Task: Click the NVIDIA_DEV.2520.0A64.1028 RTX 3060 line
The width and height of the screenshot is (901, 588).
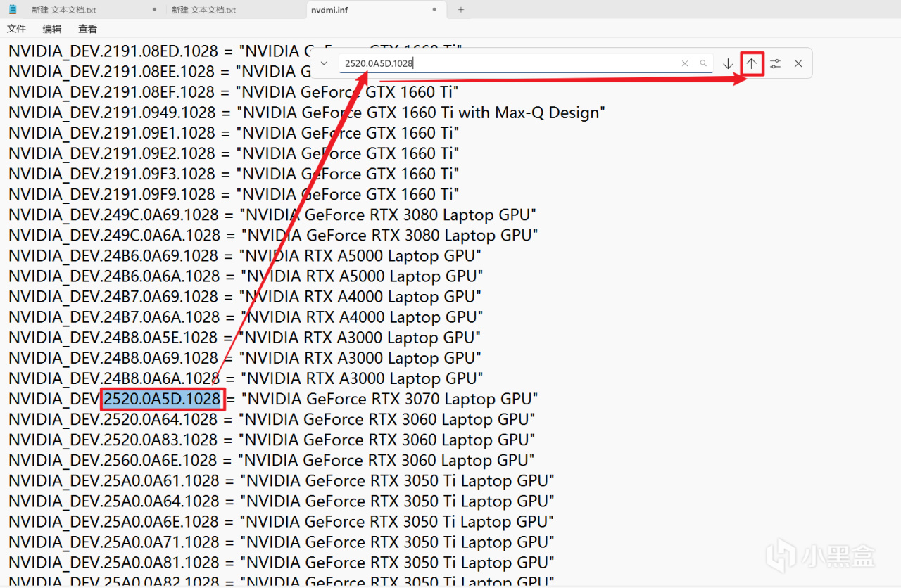Action: [272, 419]
